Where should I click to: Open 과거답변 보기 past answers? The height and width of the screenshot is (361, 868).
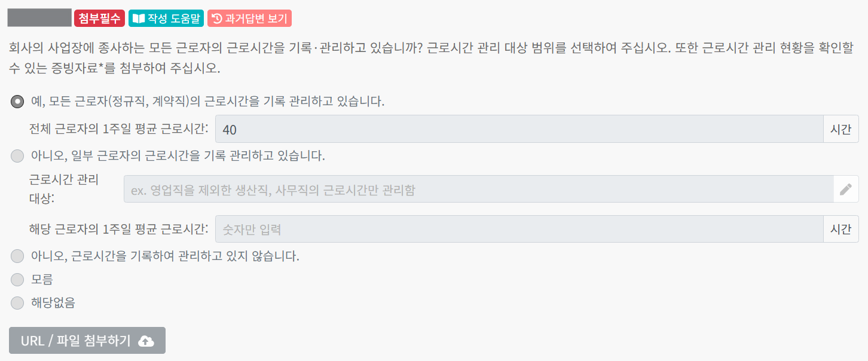[x=249, y=19]
